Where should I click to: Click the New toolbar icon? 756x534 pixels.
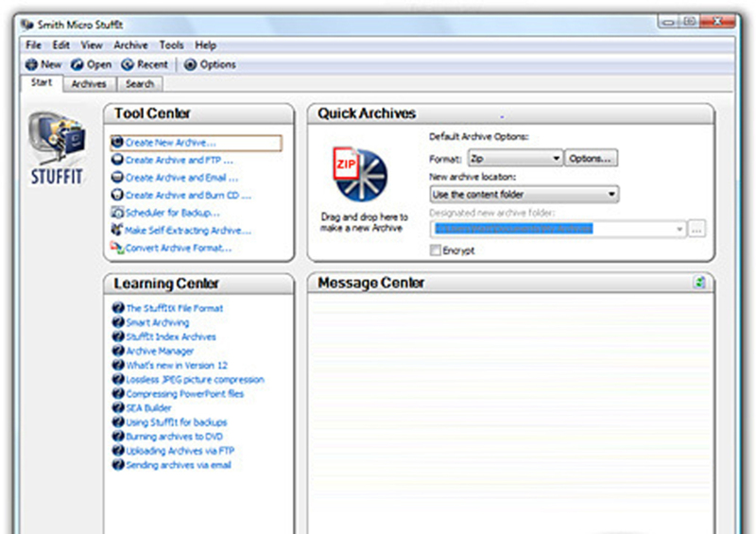click(31, 64)
